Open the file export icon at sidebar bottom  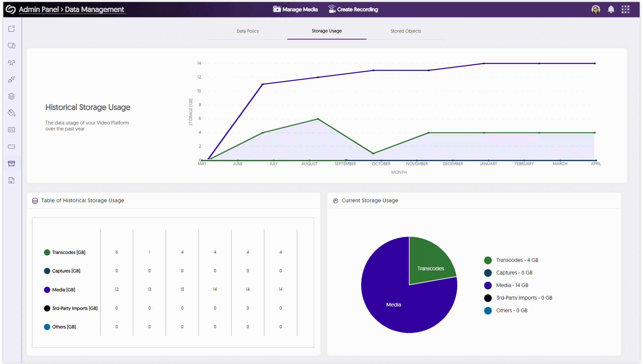(x=11, y=180)
